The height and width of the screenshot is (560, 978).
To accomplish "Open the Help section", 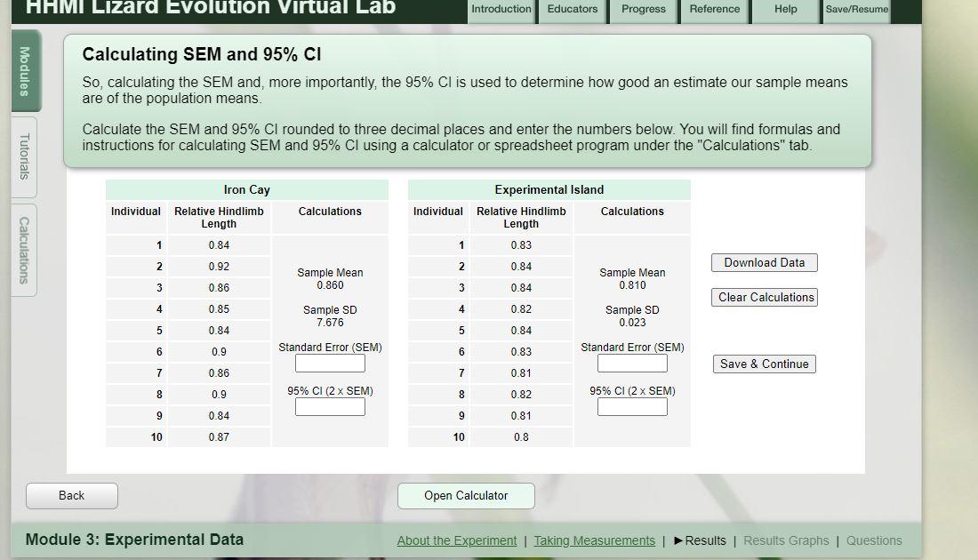I will coord(785,10).
